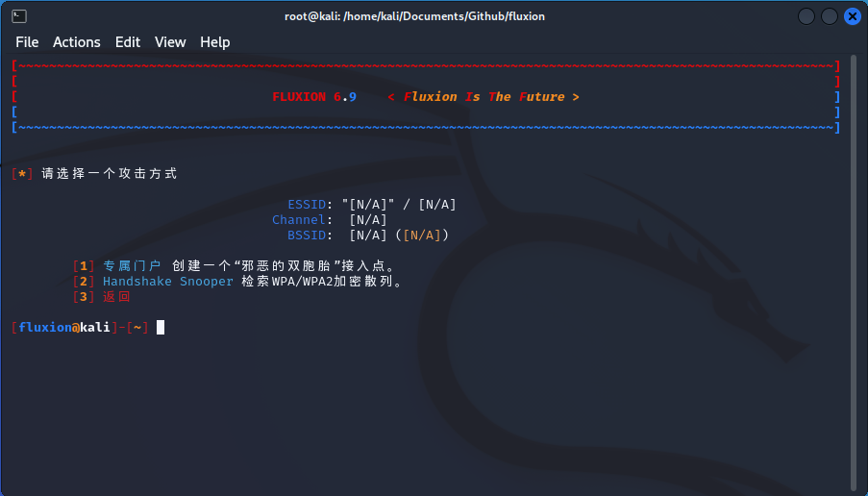Click the FLUXION 6.9 banner text
Viewport: 868px width, 496px height.
point(314,97)
